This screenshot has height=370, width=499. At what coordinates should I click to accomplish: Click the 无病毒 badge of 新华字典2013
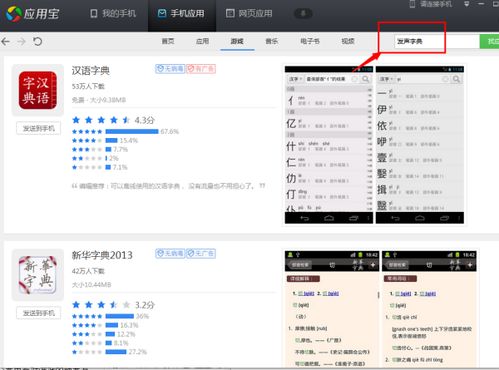click(170, 254)
